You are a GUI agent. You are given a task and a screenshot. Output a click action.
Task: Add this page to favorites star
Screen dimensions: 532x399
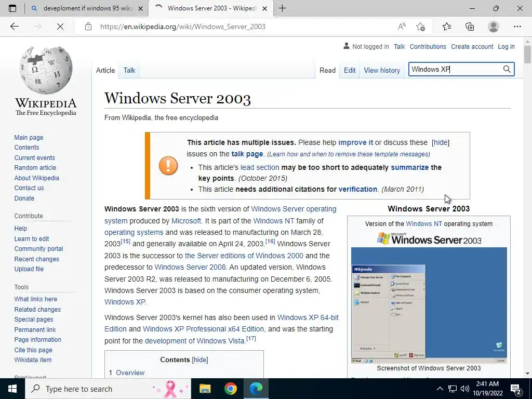point(420,26)
